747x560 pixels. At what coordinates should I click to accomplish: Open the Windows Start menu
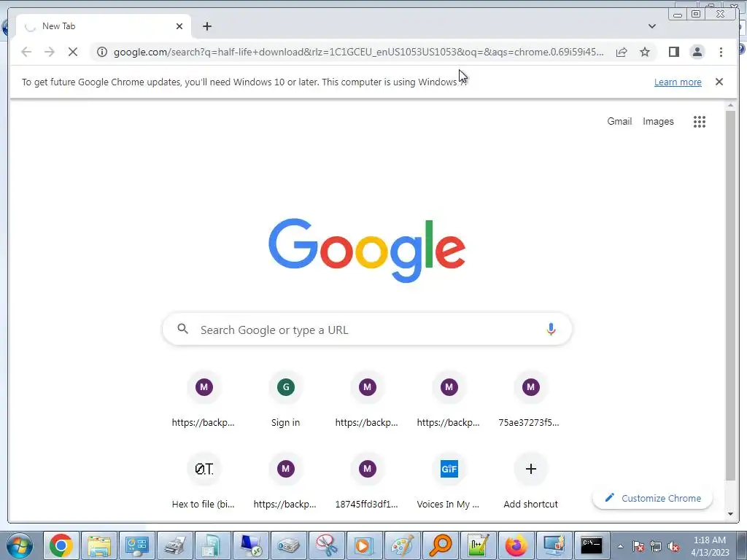[x=18, y=545]
